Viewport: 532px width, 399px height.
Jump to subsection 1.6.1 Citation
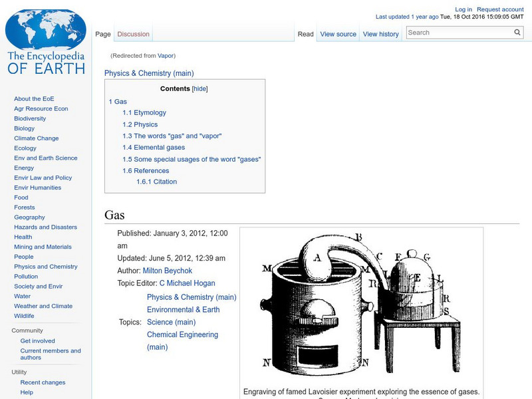pos(156,182)
